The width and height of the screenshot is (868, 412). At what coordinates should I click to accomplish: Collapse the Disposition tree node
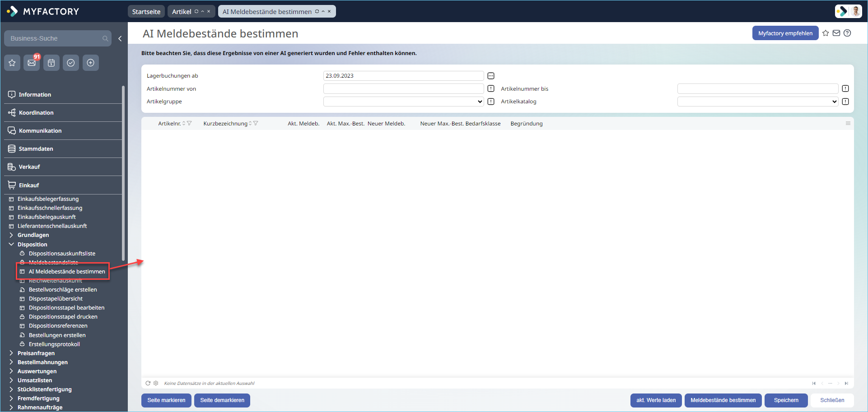coord(11,244)
